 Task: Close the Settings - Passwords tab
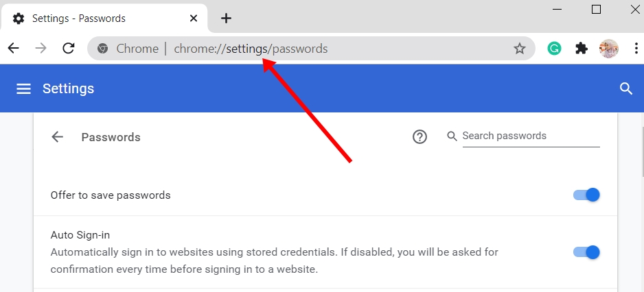194,19
